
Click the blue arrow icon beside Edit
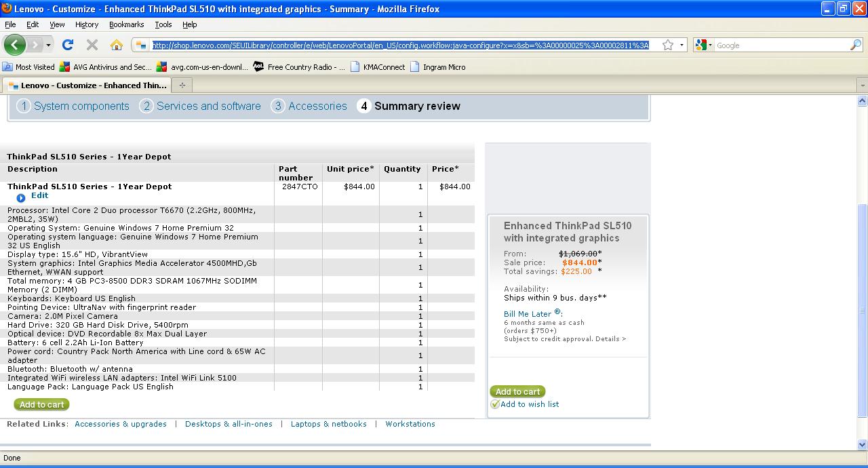(x=21, y=198)
